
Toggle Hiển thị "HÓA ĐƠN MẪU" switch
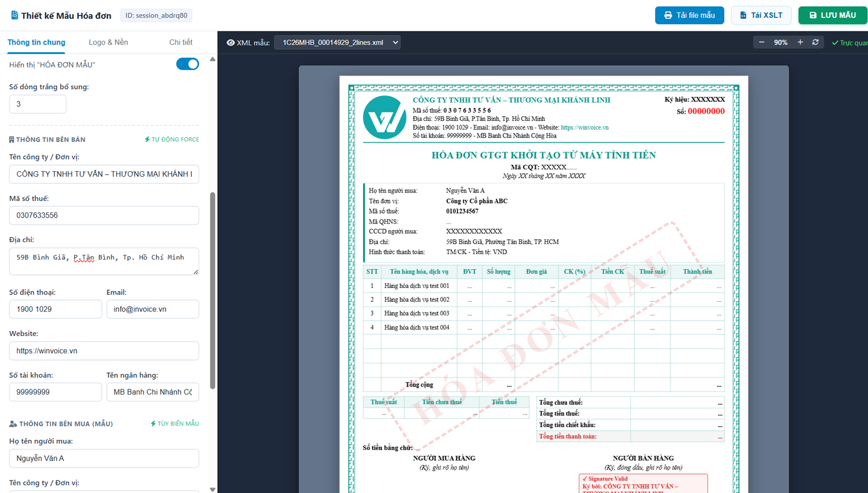[187, 64]
